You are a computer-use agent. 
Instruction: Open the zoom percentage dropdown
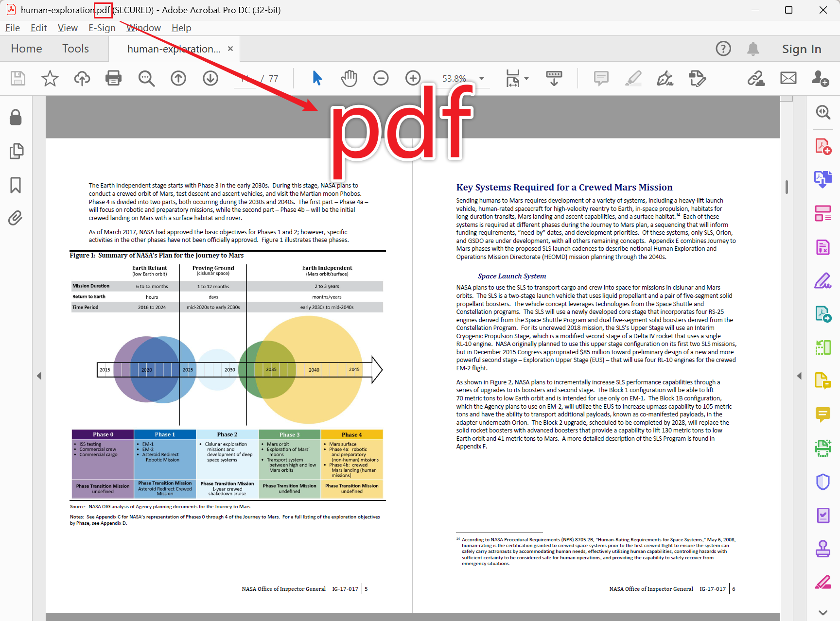click(481, 78)
